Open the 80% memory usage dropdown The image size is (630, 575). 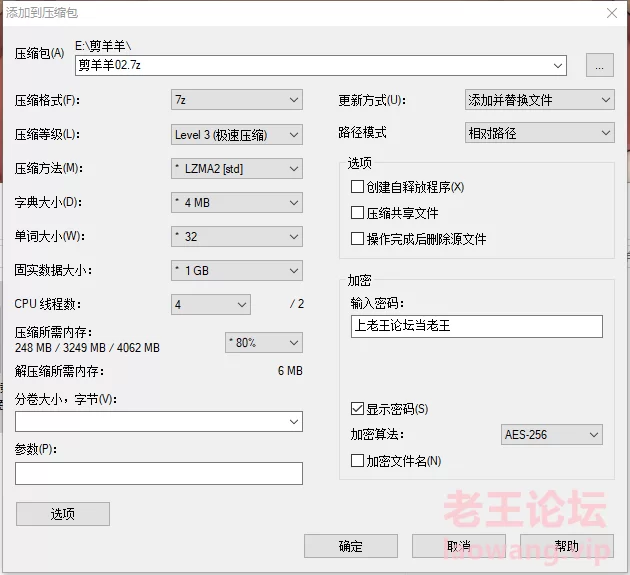(264, 342)
